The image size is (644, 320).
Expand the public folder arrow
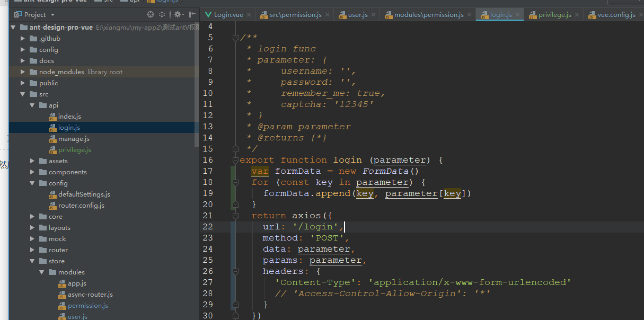point(22,83)
